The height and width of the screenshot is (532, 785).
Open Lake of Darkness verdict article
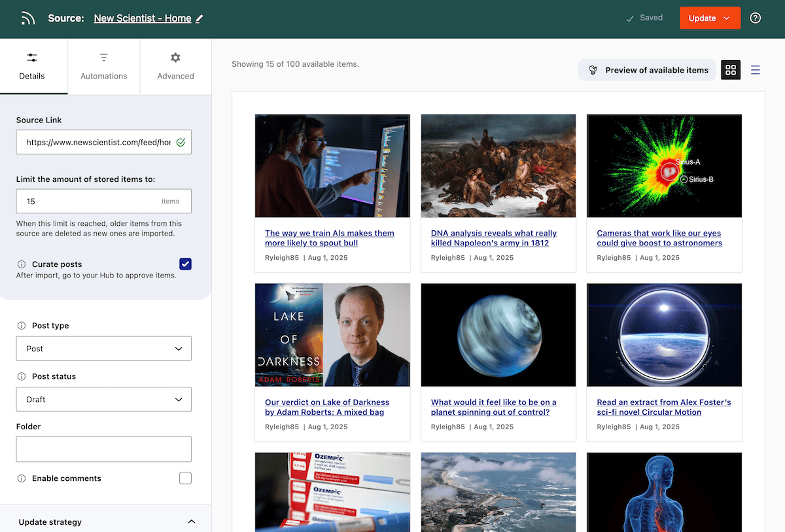(x=327, y=407)
